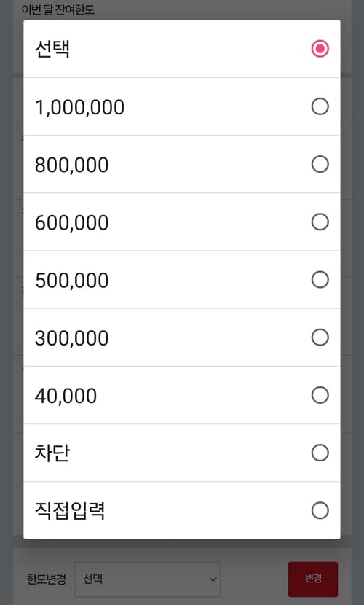Click the 직접입력 option text
364x605 pixels.
pyautogui.click(x=70, y=510)
